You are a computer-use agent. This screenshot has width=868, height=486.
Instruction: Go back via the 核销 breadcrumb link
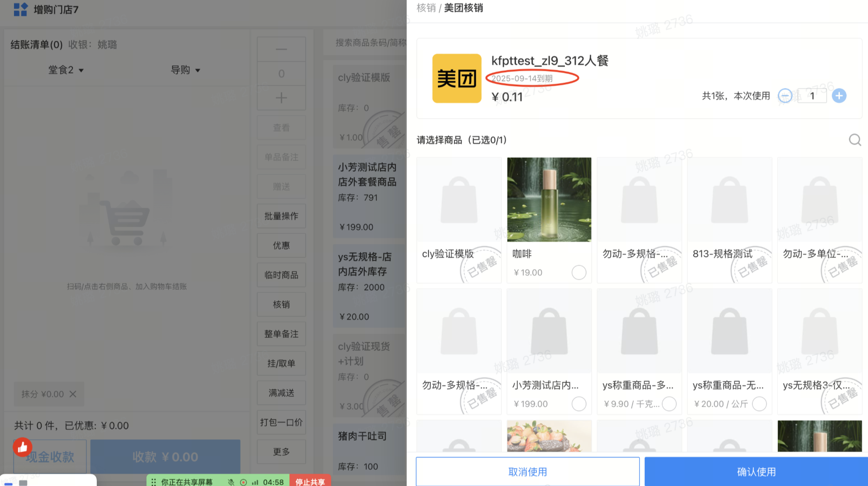pyautogui.click(x=426, y=8)
